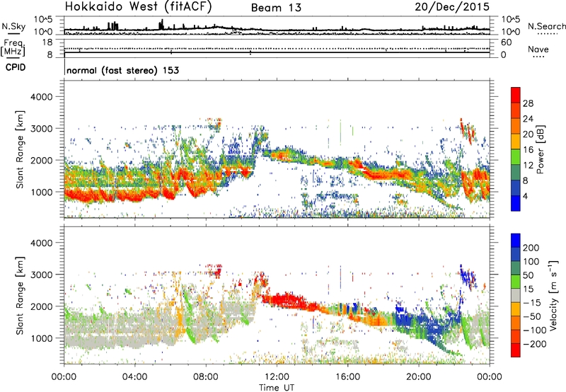Select the 18 tick on frequency axis
The width and height of the screenshot is (566, 392).
coord(47,42)
